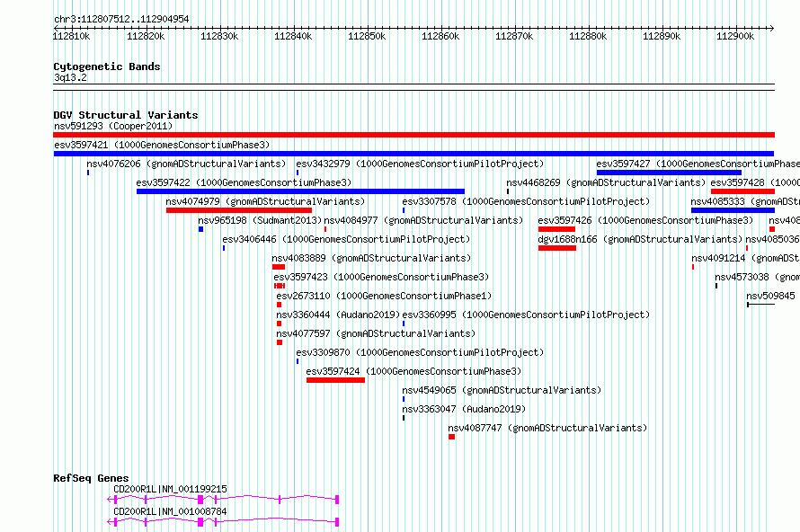Click the DGV Structural Variants track title
800x532 pixels.
(126, 115)
